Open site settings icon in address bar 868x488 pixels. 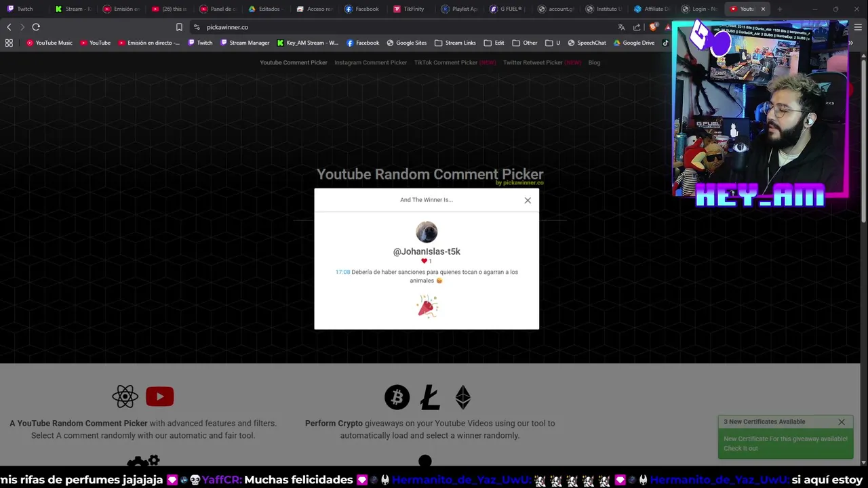[x=197, y=27]
